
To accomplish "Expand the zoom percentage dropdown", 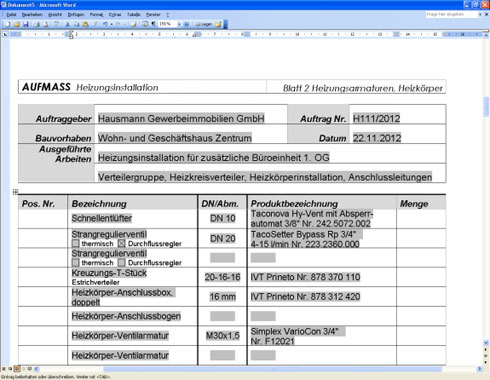I will coord(179,24).
